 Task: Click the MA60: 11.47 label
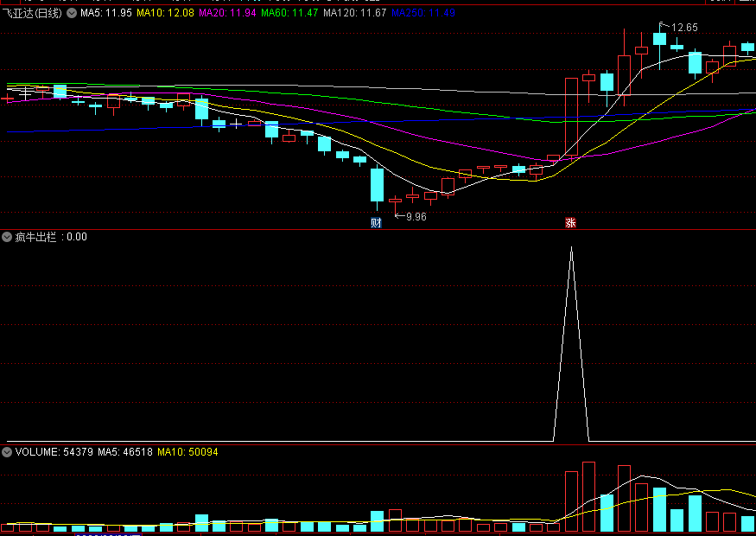pos(289,13)
